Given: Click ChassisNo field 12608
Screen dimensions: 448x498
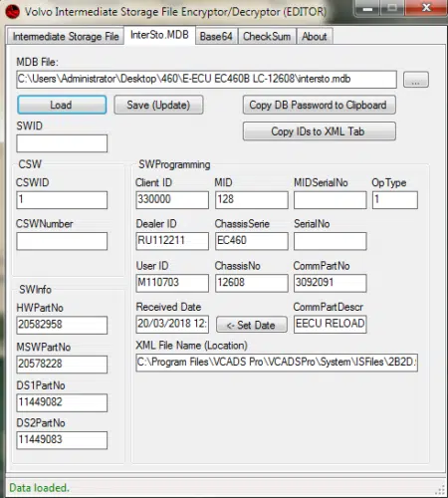Looking at the screenshot, I should (x=252, y=283).
